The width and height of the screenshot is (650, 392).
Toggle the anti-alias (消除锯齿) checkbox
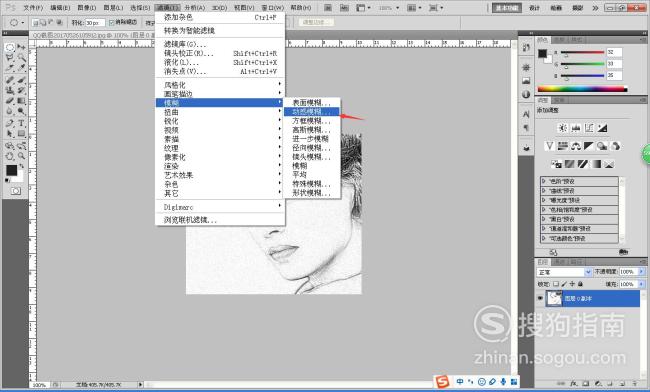click(x=112, y=22)
